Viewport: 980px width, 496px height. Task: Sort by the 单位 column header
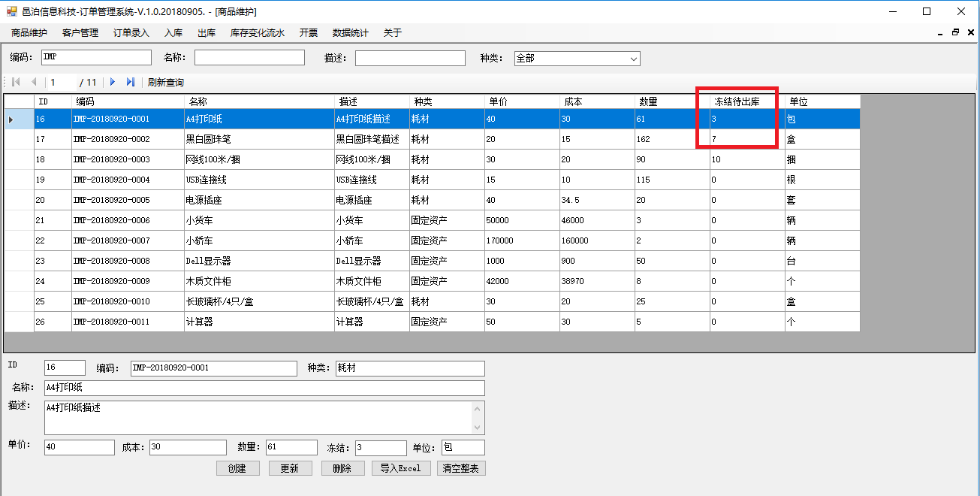click(x=822, y=101)
